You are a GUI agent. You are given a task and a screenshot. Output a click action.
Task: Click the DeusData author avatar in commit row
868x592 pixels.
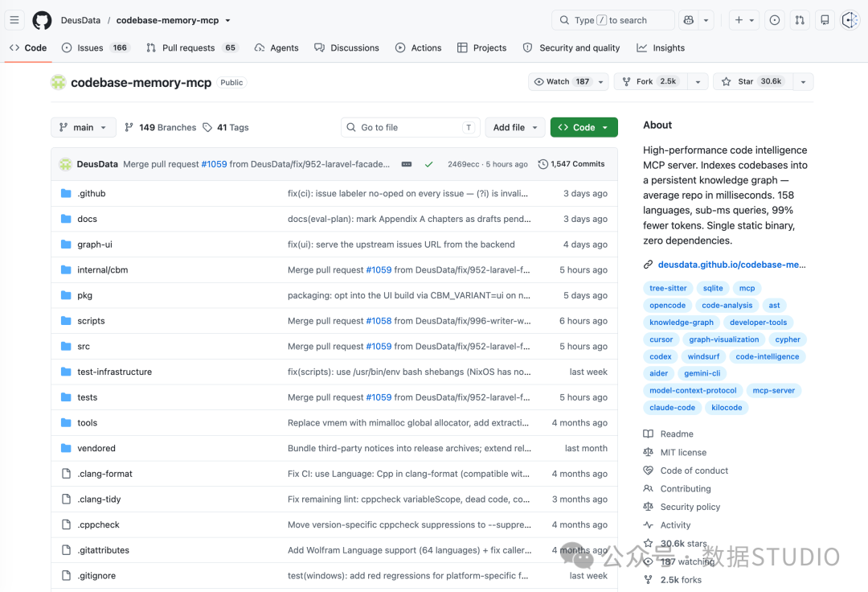pyautogui.click(x=65, y=164)
